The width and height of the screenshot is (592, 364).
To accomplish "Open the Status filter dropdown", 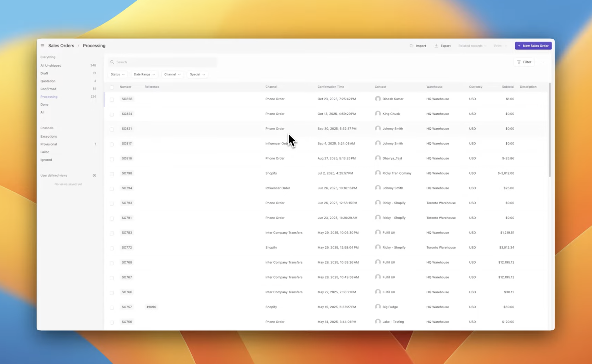I will point(117,74).
